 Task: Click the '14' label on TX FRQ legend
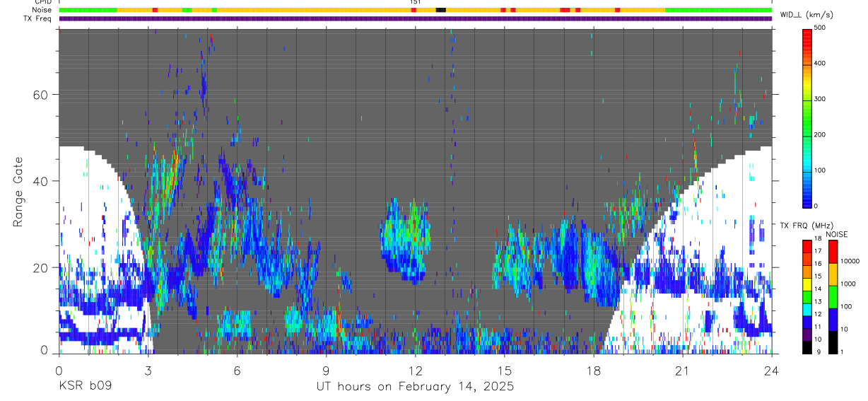pos(816,289)
